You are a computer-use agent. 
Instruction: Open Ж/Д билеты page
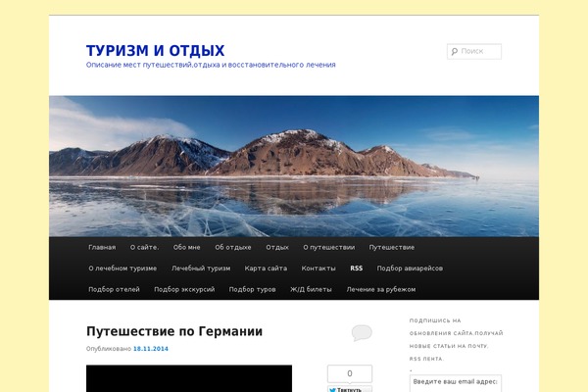311,289
